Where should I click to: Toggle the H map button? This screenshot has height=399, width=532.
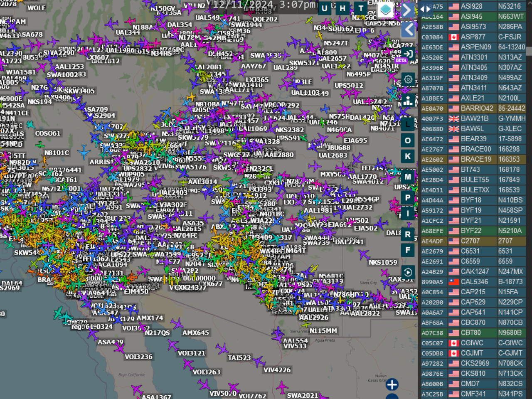(342, 8)
